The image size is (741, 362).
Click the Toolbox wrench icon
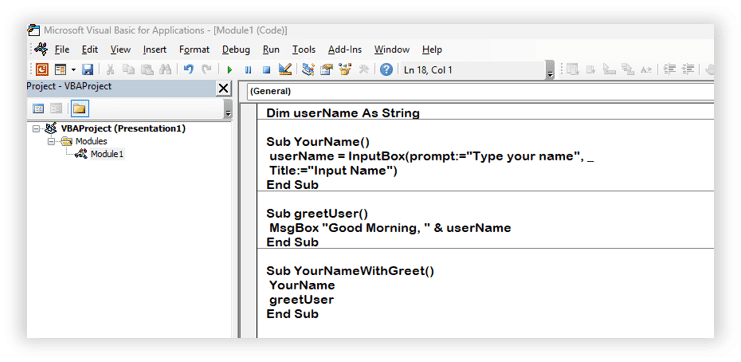363,70
